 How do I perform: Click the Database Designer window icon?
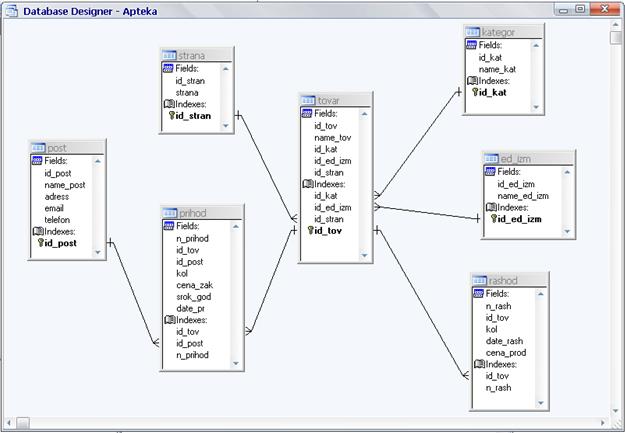12,7
